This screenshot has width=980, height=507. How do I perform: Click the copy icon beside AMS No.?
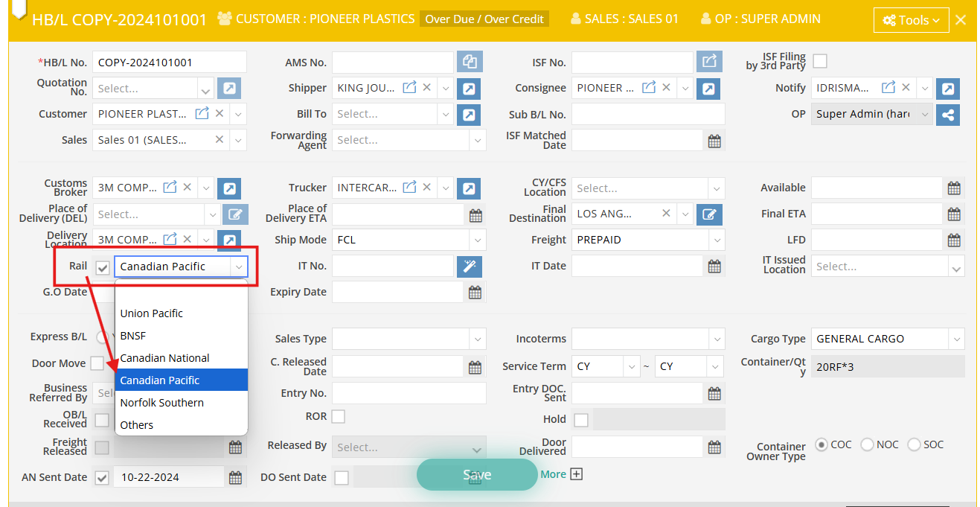click(470, 62)
